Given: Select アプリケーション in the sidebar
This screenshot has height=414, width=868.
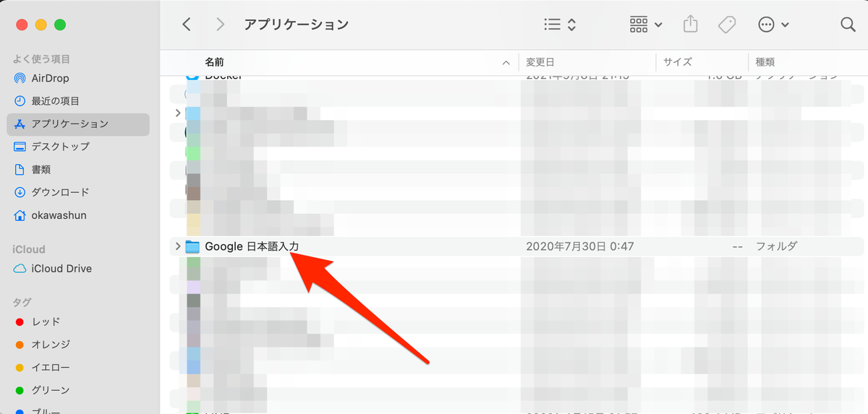Looking at the screenshot, I should coord(78,124).
